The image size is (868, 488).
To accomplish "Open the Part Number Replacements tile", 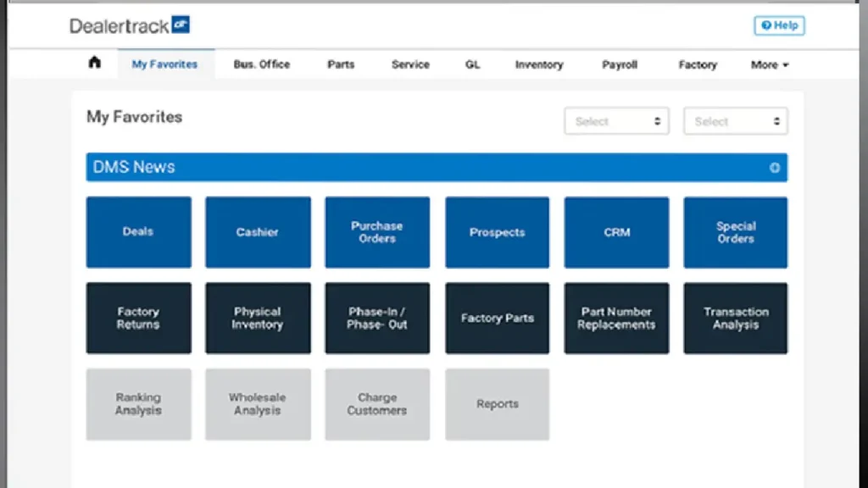I will (x=617, y=319).
